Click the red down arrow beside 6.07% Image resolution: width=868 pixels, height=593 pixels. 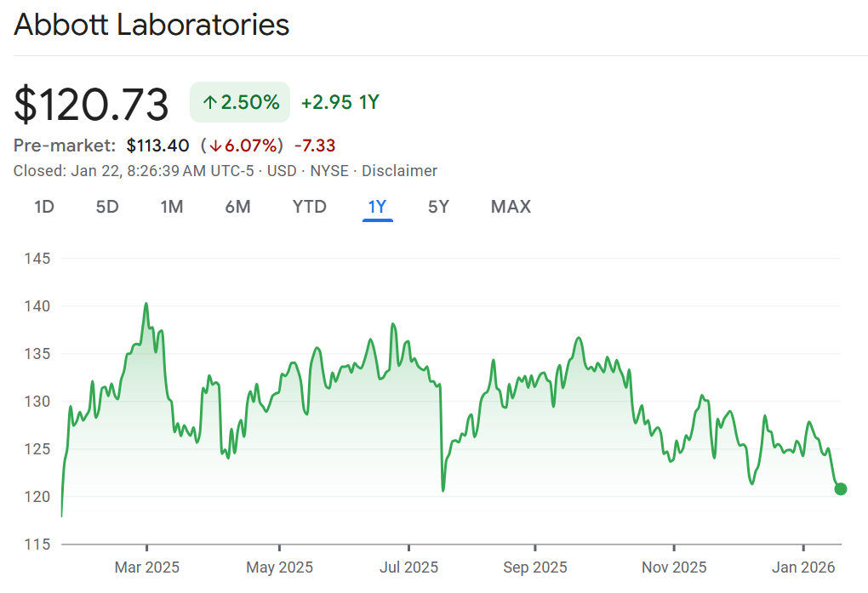click(215, 145)
